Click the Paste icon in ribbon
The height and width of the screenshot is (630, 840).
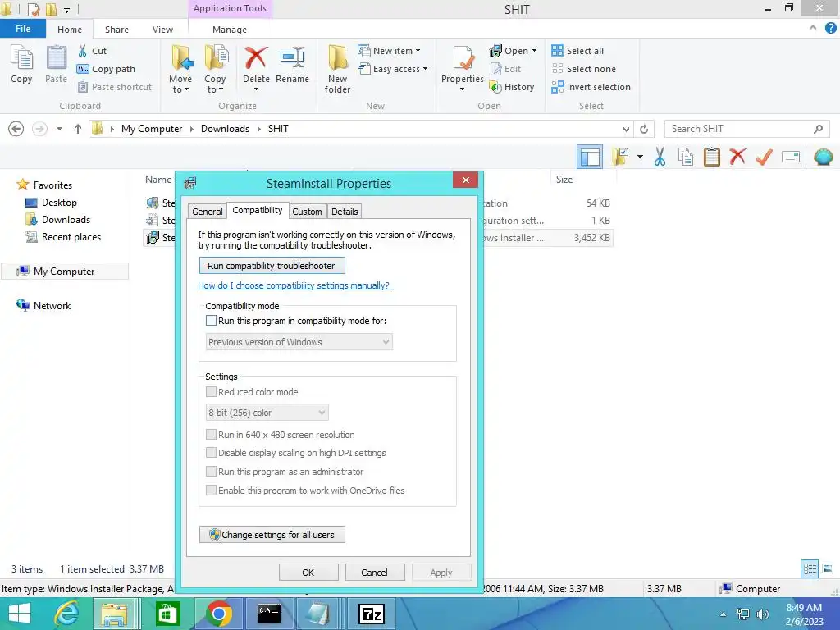click(57, 58)
